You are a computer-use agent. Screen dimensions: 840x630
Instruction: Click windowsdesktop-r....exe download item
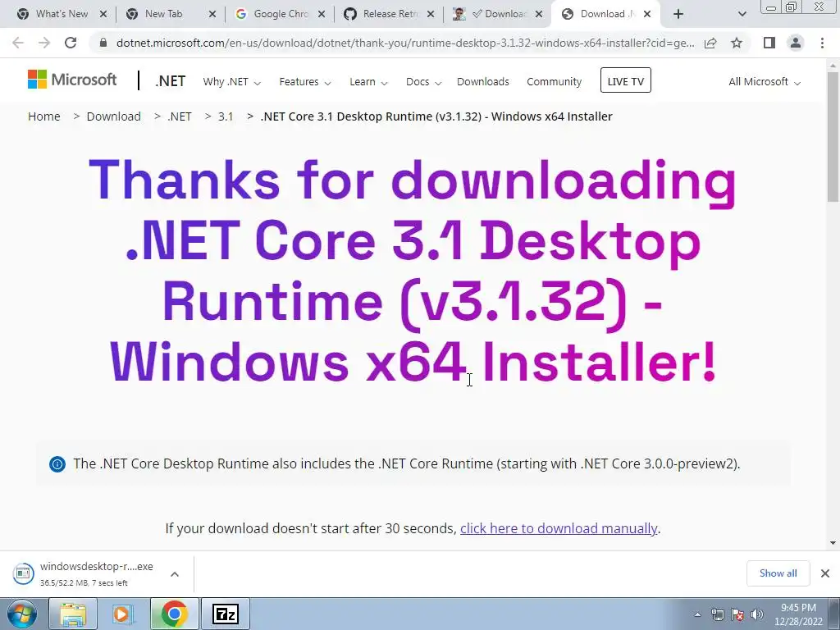[x=97, y=573]
